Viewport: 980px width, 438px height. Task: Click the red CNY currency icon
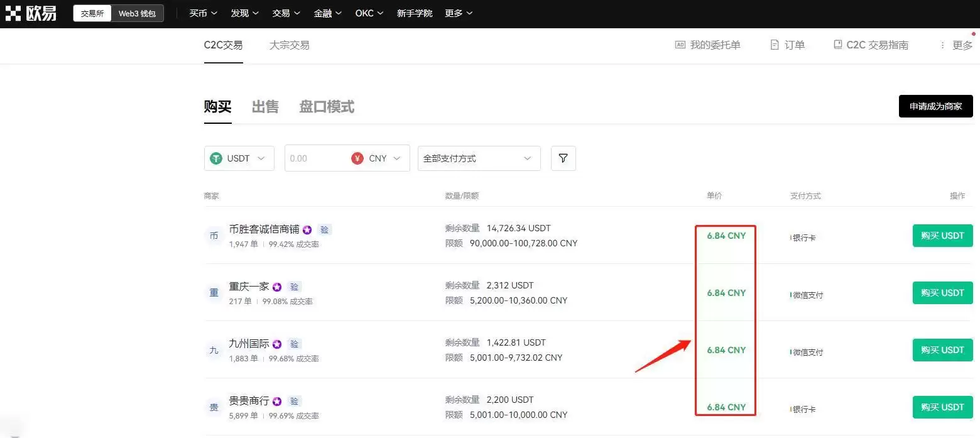pyautogui.click(x=357, y=158)
